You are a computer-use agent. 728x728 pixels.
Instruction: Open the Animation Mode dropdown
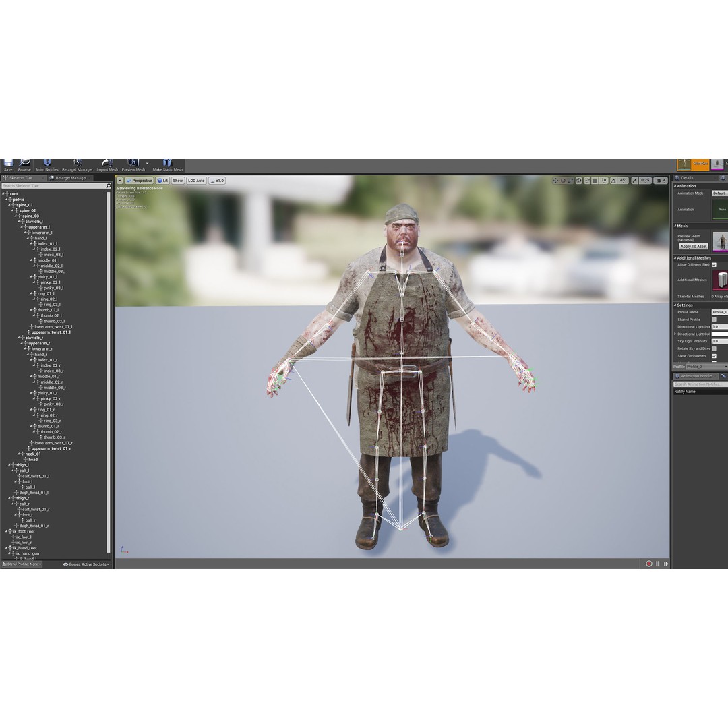pyautogui.click(x=720, y=193)
